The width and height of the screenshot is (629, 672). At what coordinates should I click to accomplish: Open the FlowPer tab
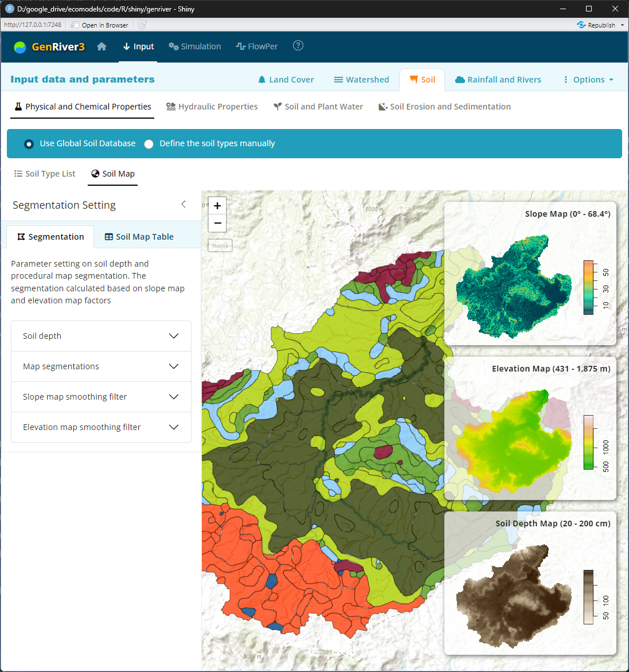pos(257,46)
